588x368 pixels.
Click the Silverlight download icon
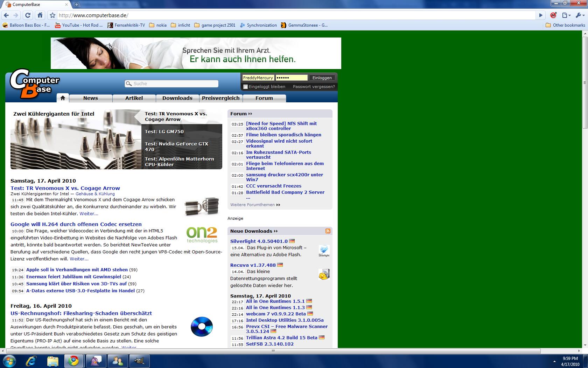[x=324, y=251]
